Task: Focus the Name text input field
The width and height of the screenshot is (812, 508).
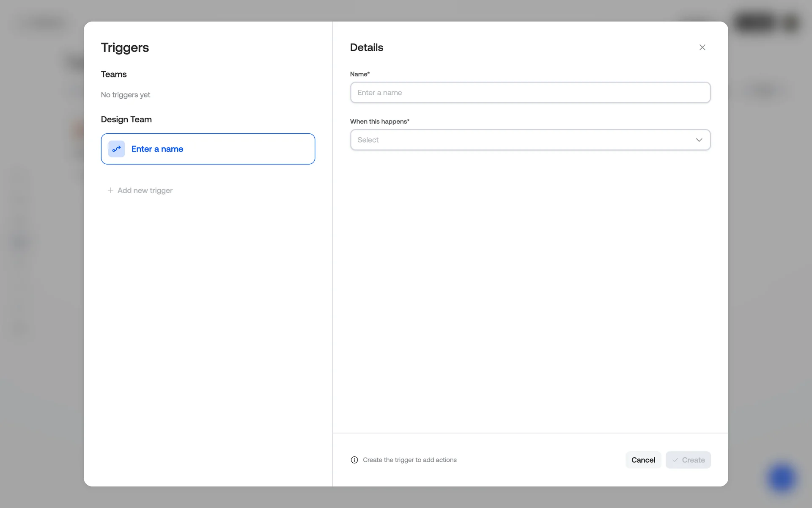Action: click(530, 93)
